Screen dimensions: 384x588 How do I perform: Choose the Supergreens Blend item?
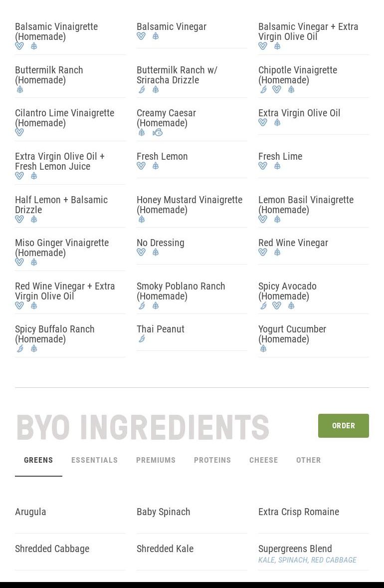click(x=295, y=549)
